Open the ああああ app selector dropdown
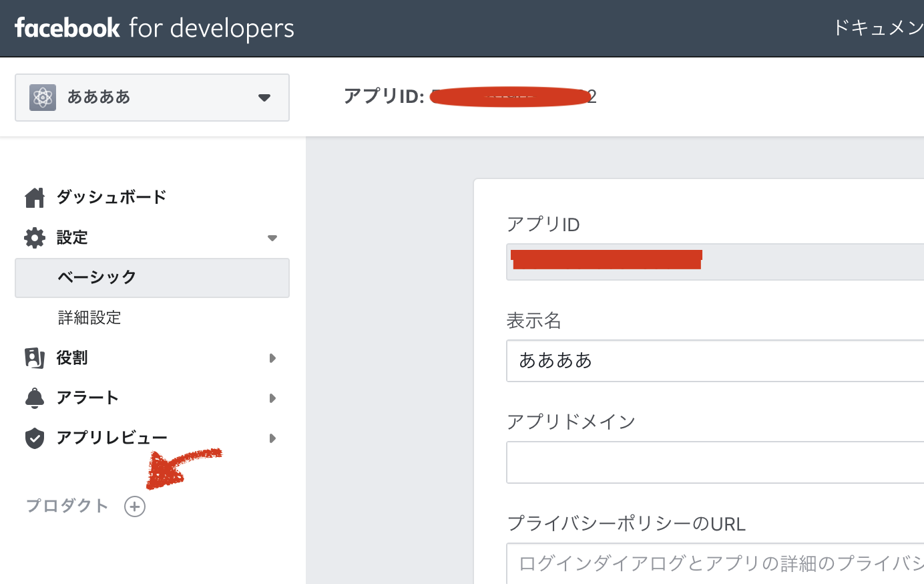This screenshot has width=924, height=584. point(264,98)
